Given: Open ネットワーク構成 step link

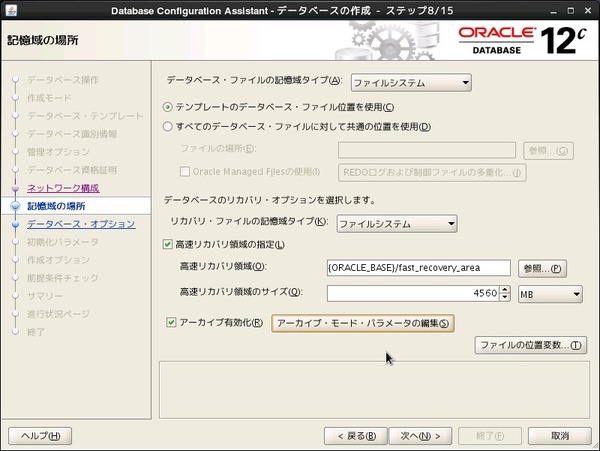Looking at the screenshot, I should coord(63,188).
